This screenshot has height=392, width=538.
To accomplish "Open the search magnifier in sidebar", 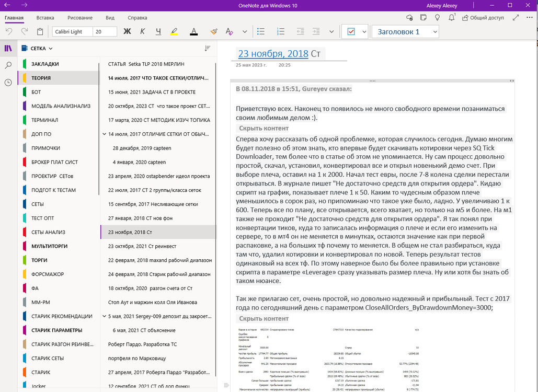I will [x=8, y=65].
